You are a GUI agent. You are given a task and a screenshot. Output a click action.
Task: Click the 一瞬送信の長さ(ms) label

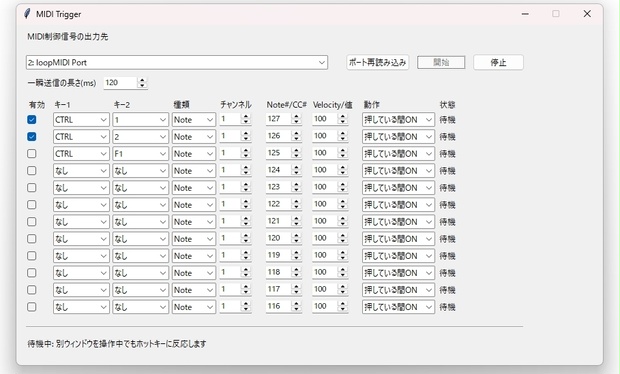click(x=62, y=83)
